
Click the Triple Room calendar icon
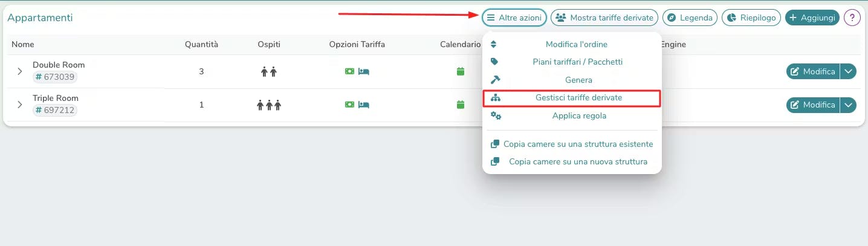(x=460, y=105)
